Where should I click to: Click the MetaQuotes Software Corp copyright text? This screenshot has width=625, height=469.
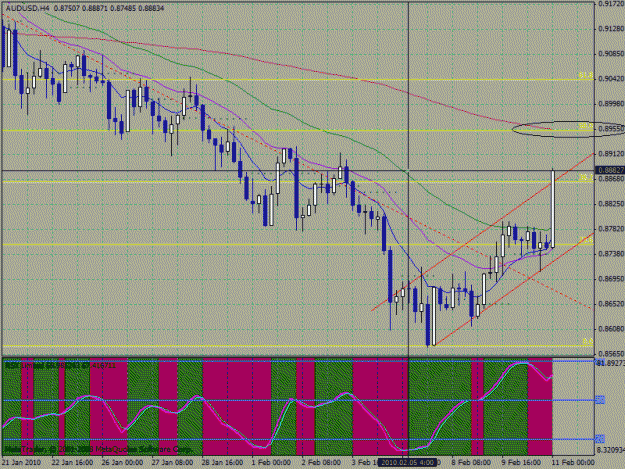[x=98, y=449]
